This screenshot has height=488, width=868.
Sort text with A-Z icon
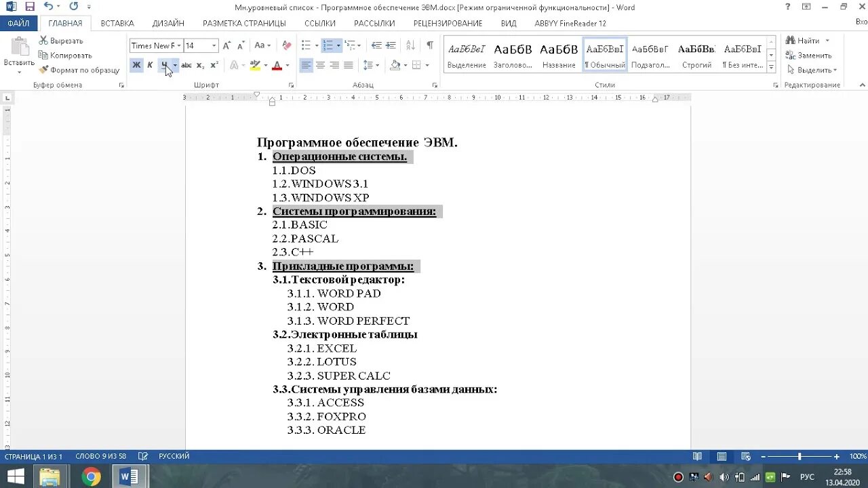point(410,45)
